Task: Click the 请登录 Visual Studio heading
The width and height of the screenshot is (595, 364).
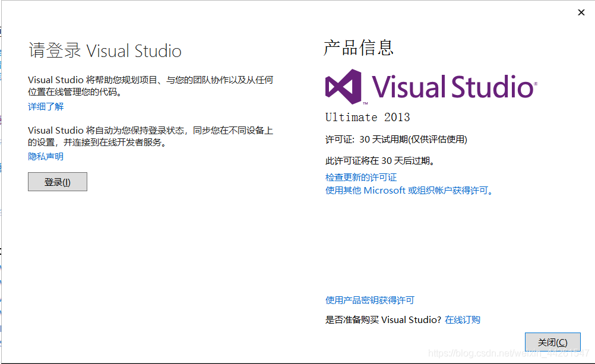Action: pyautogui.click(x=105, y=50)
